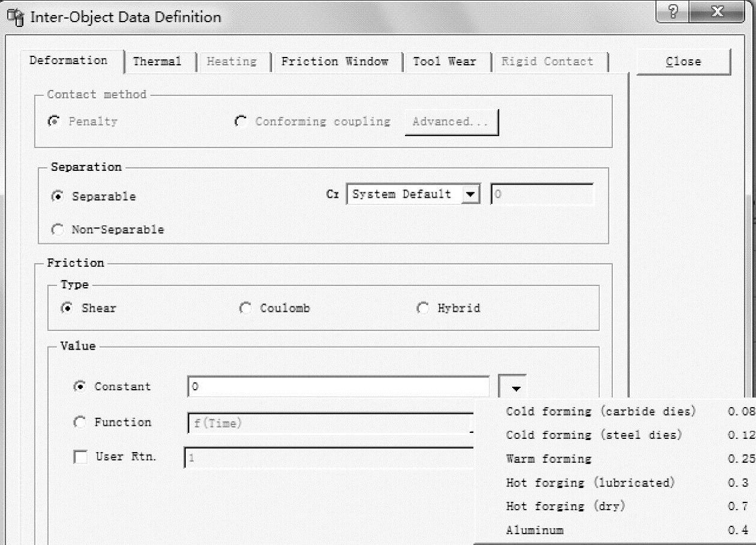Select Hot forging (dry) preset
756x545 pixels.
click(565, 506)
